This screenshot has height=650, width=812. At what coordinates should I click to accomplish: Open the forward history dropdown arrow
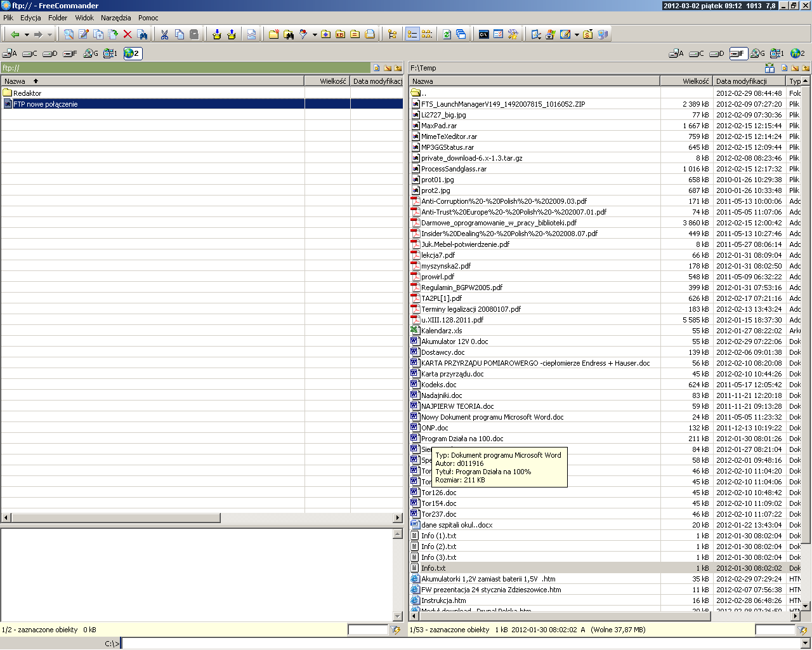[49, 35]
